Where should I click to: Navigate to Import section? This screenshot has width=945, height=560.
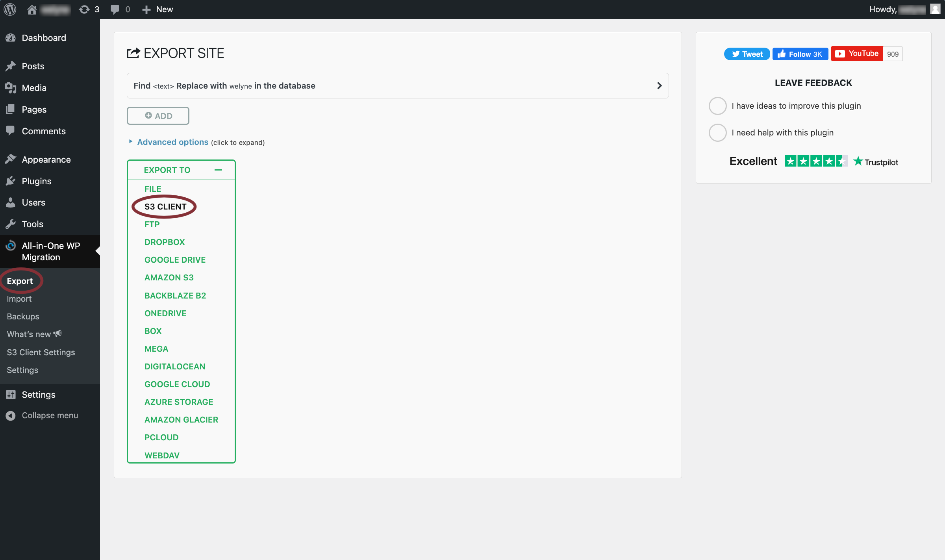pyautogui.click(x=19, y=298)
